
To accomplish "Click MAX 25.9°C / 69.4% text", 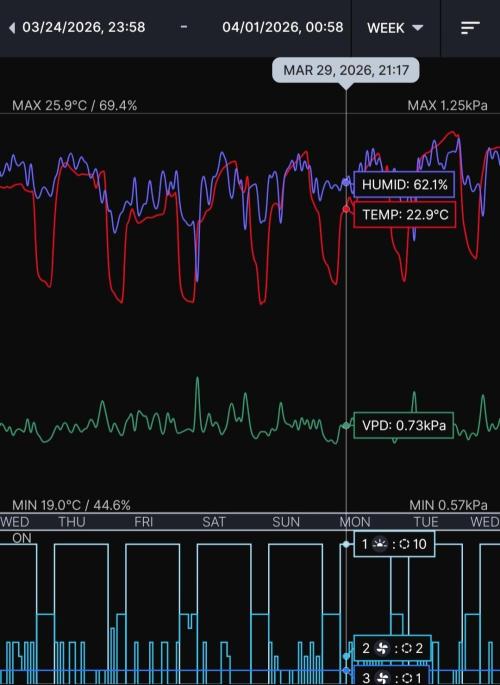I will coord(75,105).
